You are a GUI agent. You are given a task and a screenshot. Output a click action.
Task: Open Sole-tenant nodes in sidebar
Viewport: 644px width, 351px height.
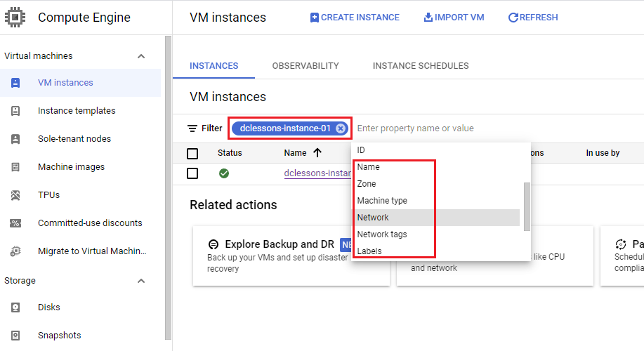point(81,139)
